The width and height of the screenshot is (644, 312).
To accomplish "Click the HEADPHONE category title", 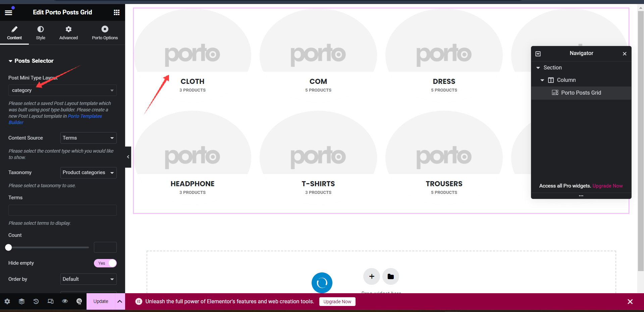I will (x=193, y=184).
